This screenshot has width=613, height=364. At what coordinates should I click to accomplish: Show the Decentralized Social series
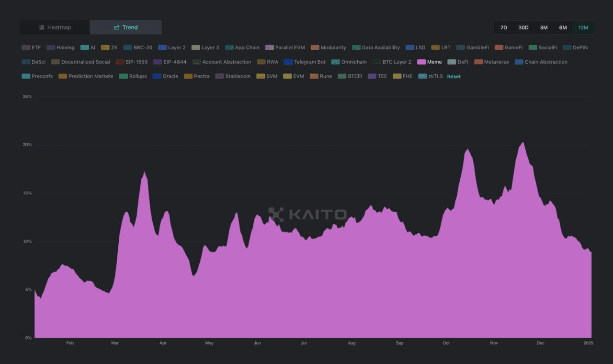pos(80,62)
